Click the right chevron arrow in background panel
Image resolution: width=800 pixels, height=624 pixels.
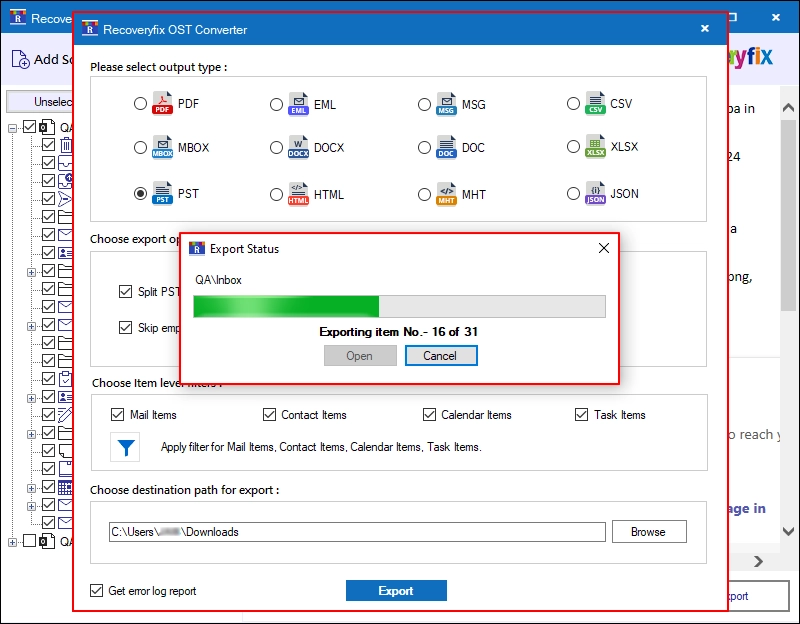pos(759,561)
